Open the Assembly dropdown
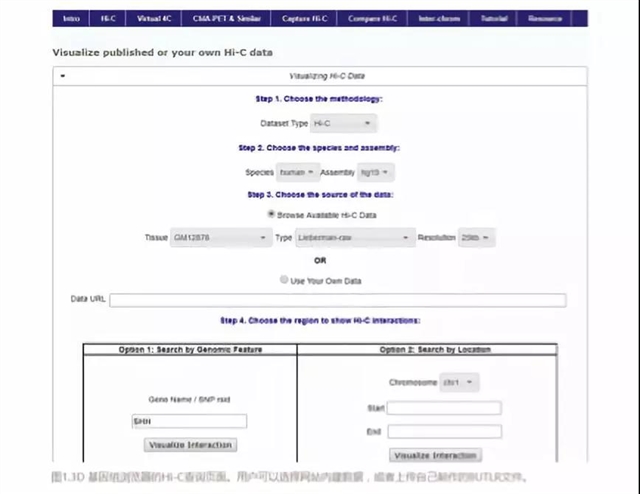The image size is (640, 494). click(374, 172)
